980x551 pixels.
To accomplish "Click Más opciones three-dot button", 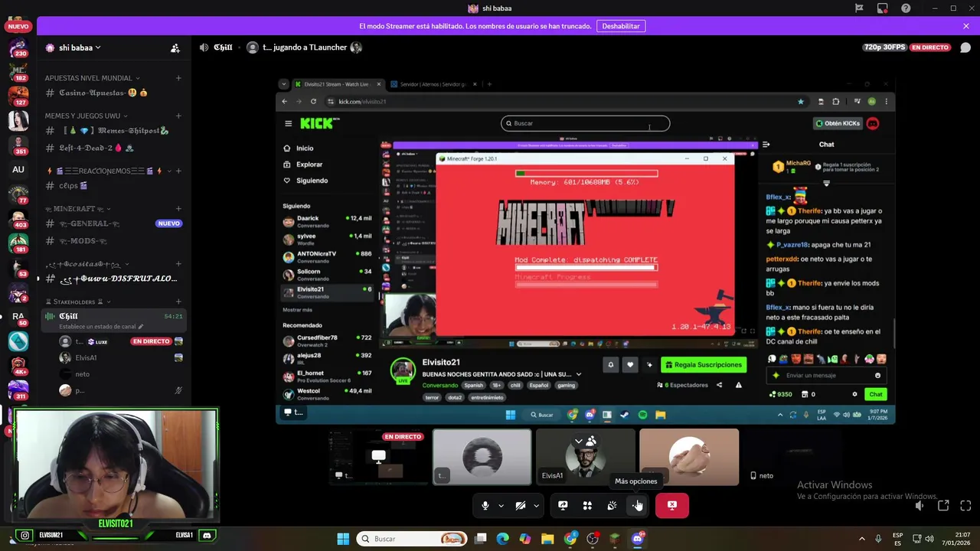I will tap(636, 505).
